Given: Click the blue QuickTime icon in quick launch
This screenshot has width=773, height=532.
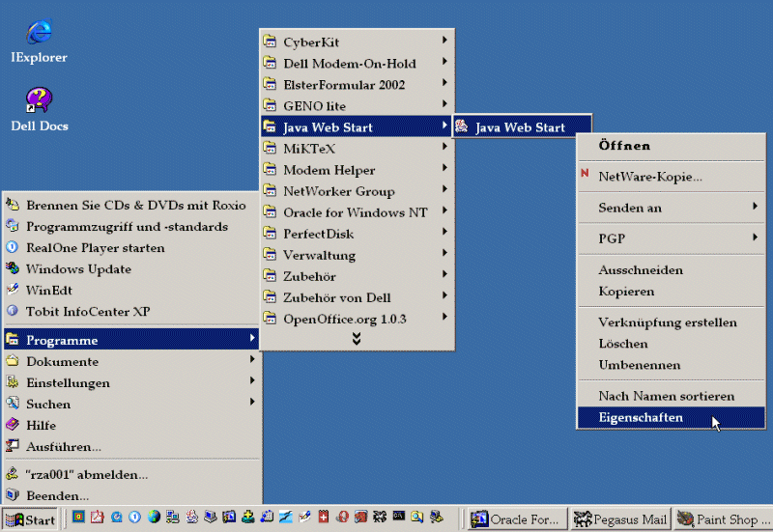Looking at the screenshot, I should pos(116,517).
